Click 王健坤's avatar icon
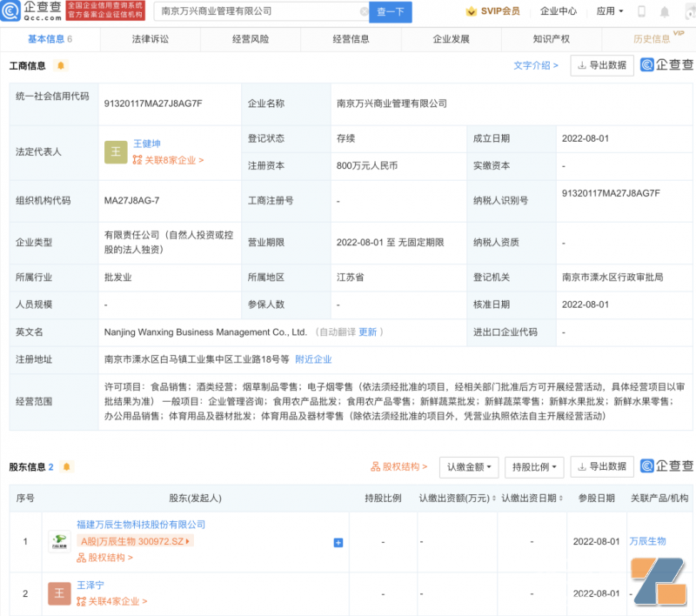 pyautogui.click(x=116, y=151)
